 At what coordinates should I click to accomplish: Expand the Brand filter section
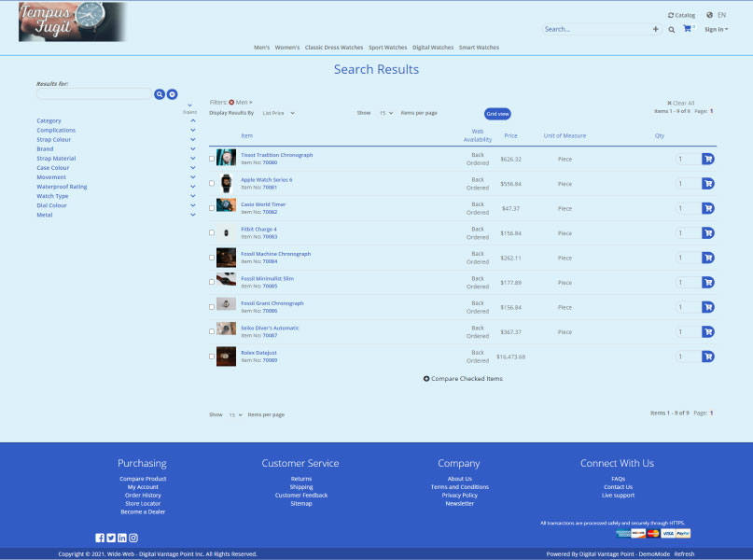click(193, 148)
